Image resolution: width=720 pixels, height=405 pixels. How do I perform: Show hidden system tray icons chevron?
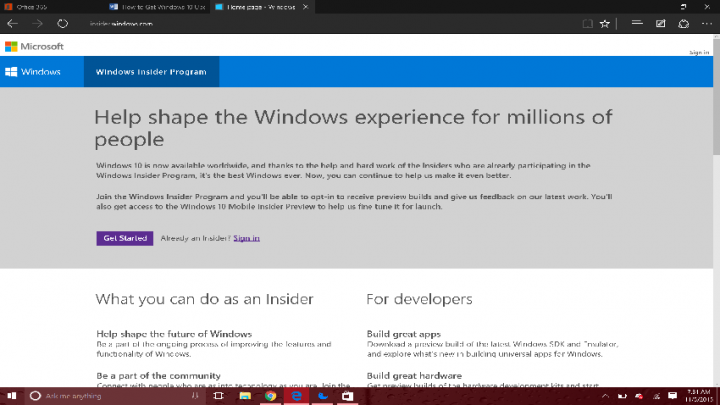(605, 396)
